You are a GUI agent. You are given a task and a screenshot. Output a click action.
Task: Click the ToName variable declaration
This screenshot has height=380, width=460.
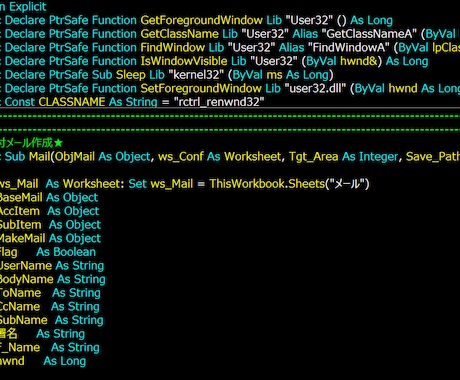(21, 293)
